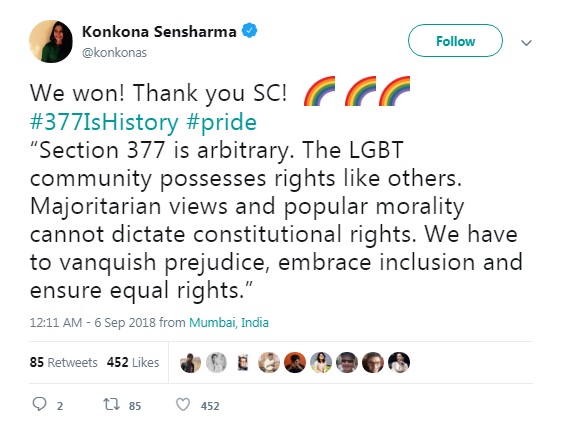The image size is (561, 433).
Task: Like the tweet with the heart icon
Action: 183,405
